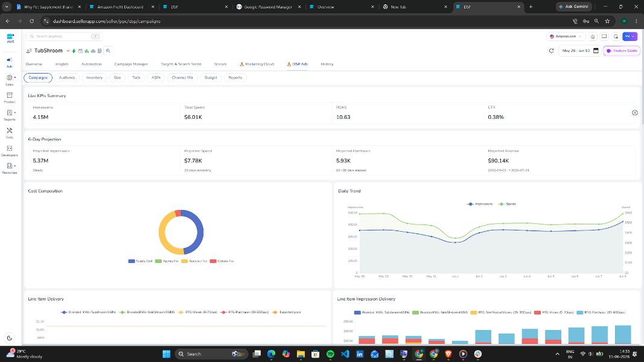644x362 pixels.
Task: Open the Feature Guide
Action: [622, 51]
